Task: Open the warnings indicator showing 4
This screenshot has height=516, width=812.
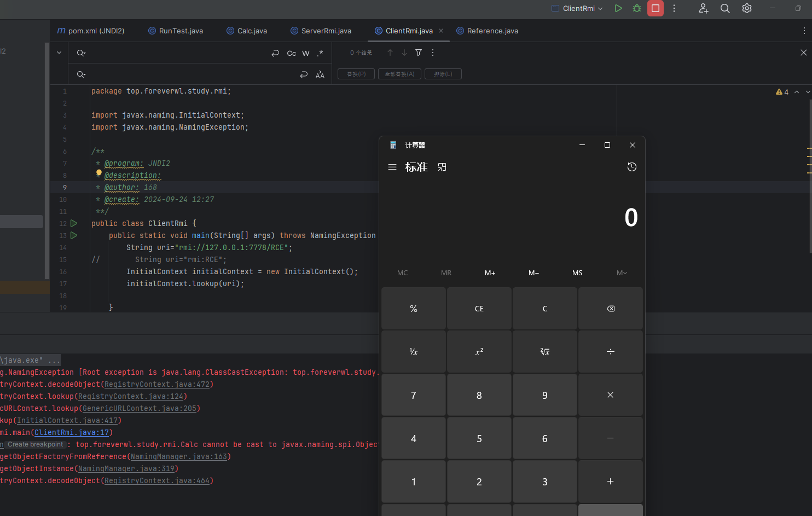Action: pos(782,92)
